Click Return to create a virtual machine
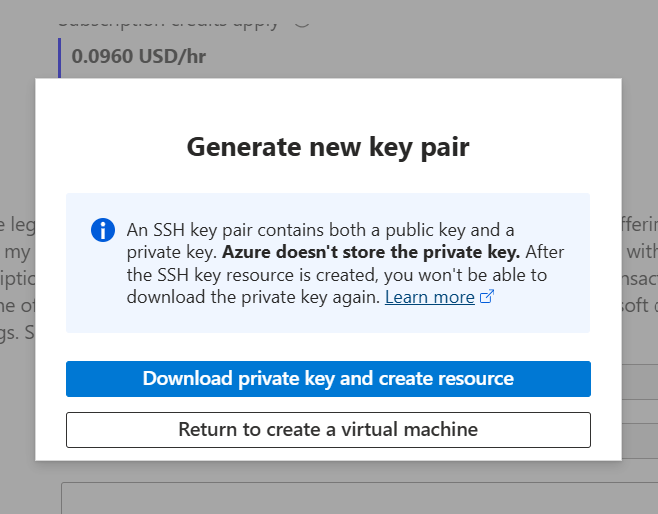 pos(328,430)
